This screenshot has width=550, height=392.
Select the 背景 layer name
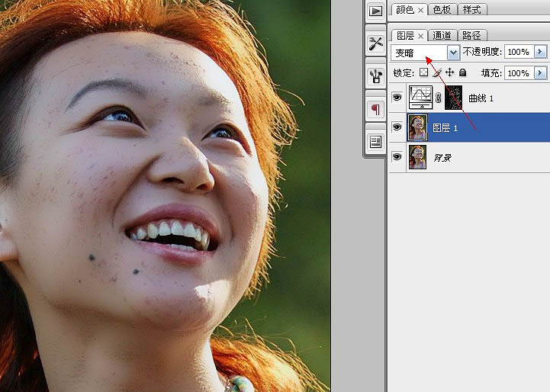(442, 158)
